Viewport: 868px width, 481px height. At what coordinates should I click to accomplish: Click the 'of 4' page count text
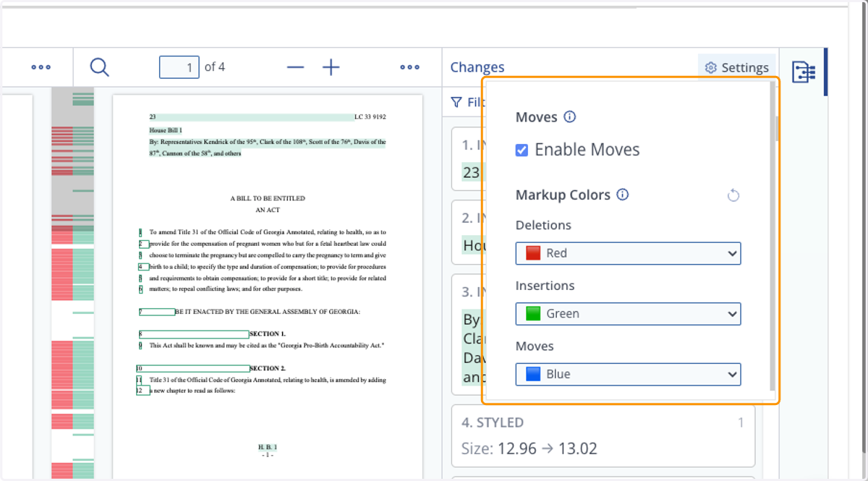pyautogui.click(x=215, y=67)
